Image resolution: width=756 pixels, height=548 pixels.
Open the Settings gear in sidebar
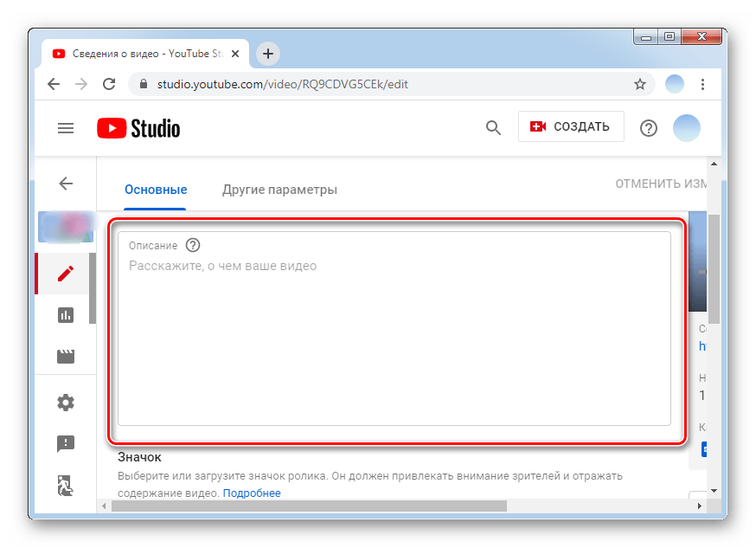pyautogui.click(x=66, y=403)
